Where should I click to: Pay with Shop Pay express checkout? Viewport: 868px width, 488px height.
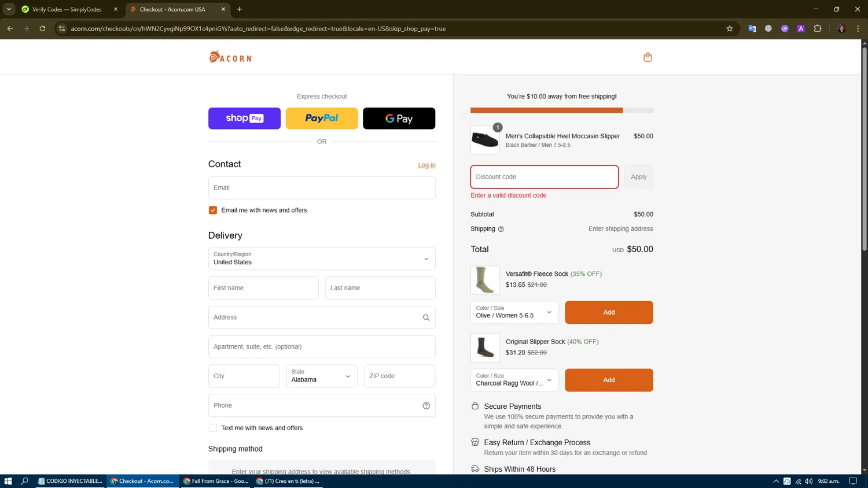pyautogui.click(x=244, y=119)
